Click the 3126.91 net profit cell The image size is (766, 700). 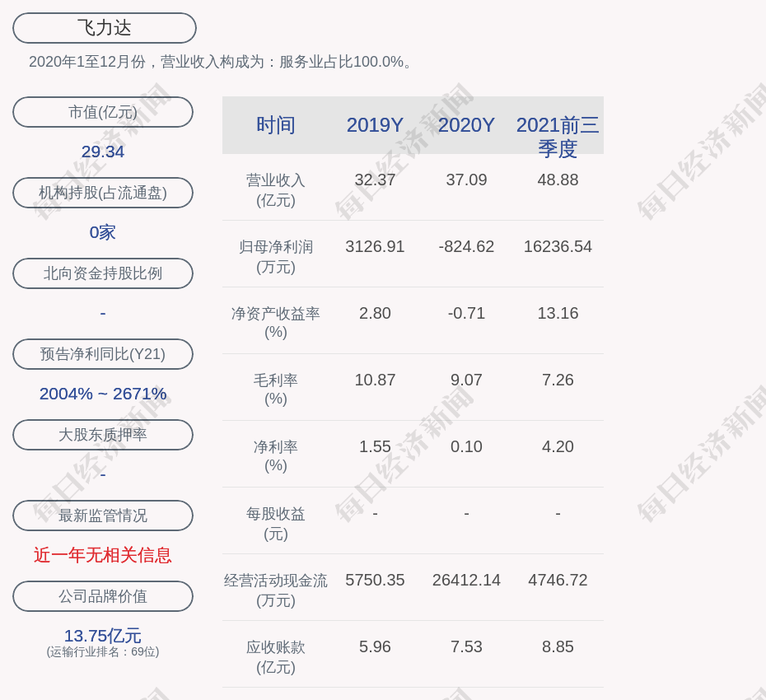point(376,246)
